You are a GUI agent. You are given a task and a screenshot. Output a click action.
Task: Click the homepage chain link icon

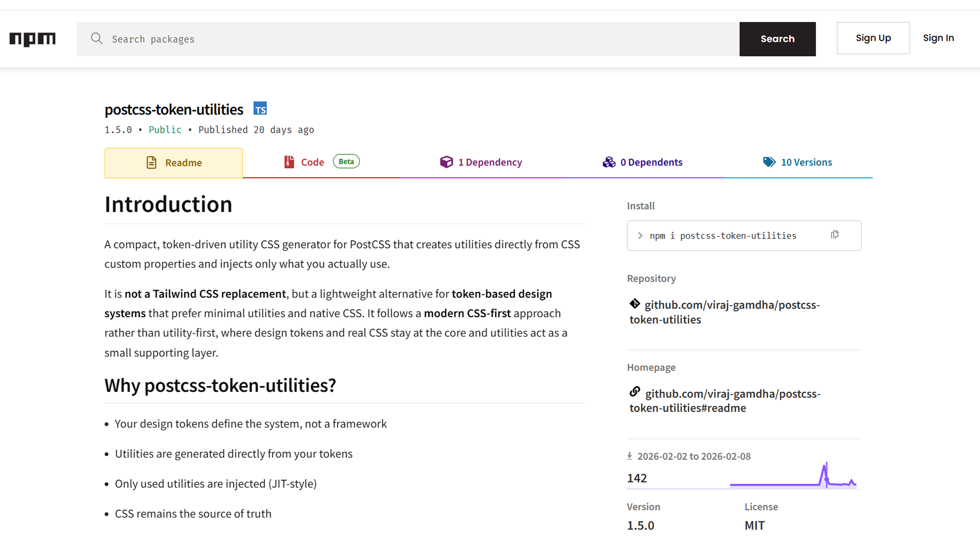[x=635, y=392]
